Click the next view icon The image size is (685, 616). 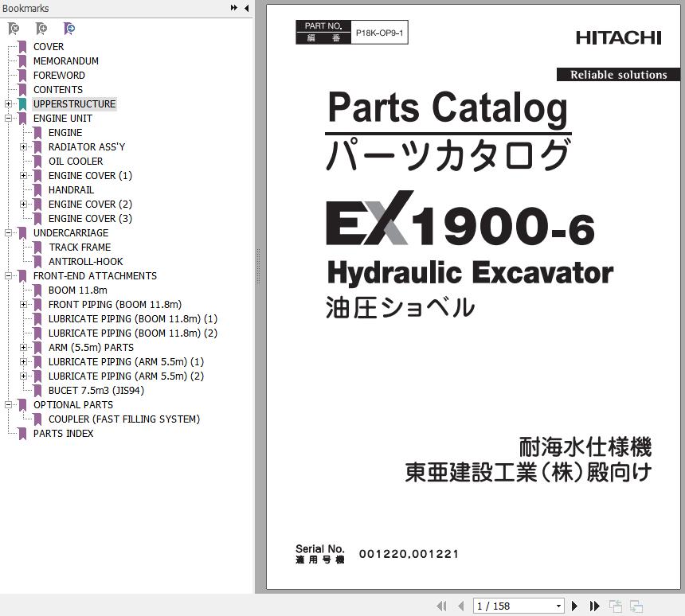(636, 606)
